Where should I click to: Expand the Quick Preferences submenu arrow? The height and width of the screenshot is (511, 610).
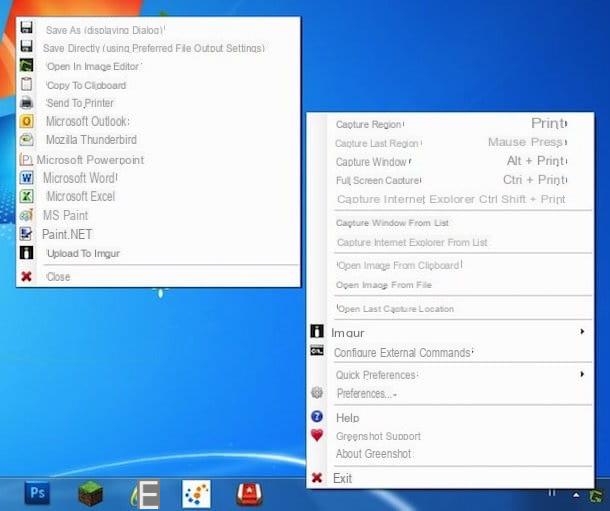[582, 374]
